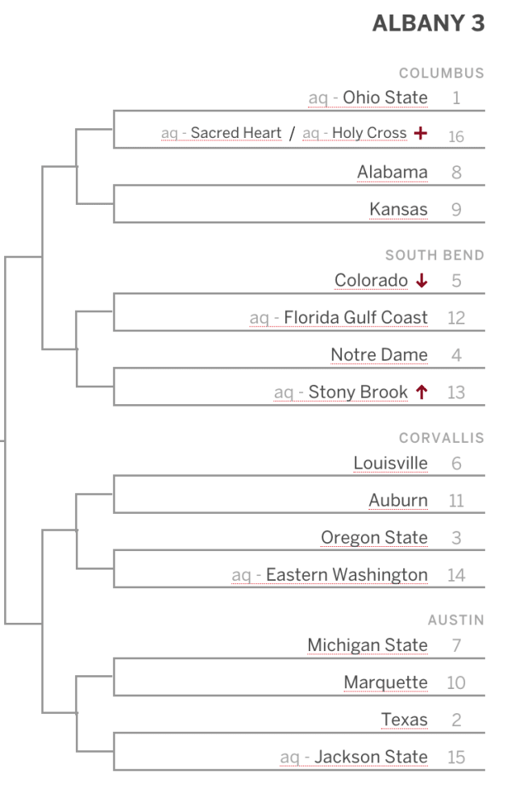
Task: Click the red up arrow next to Stony Brook
Action: click(x=422, y=392)
